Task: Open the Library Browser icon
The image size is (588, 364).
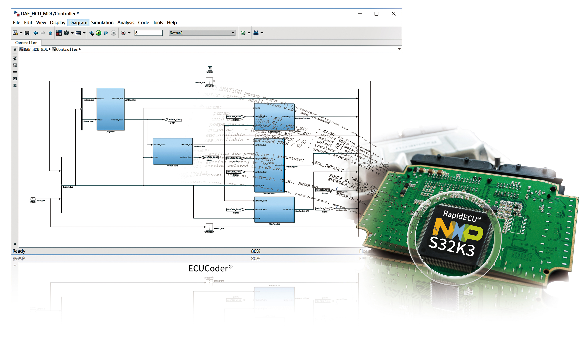Action: [59, 33]
